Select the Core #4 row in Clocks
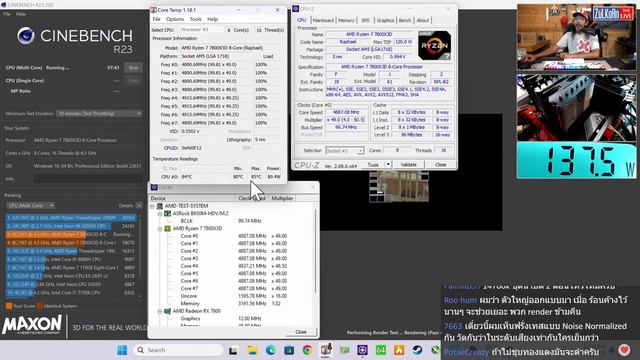 (x=233, y=266)
